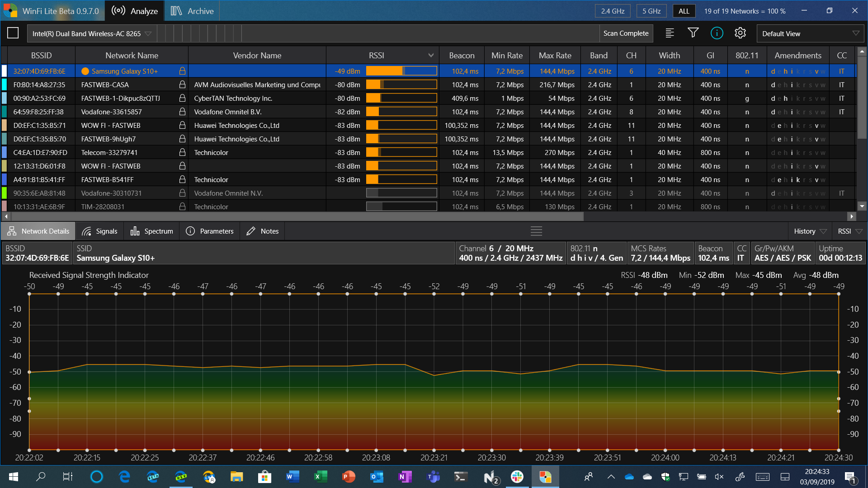
Task: Open the settings gear icon
Action: tap(740, 33)
